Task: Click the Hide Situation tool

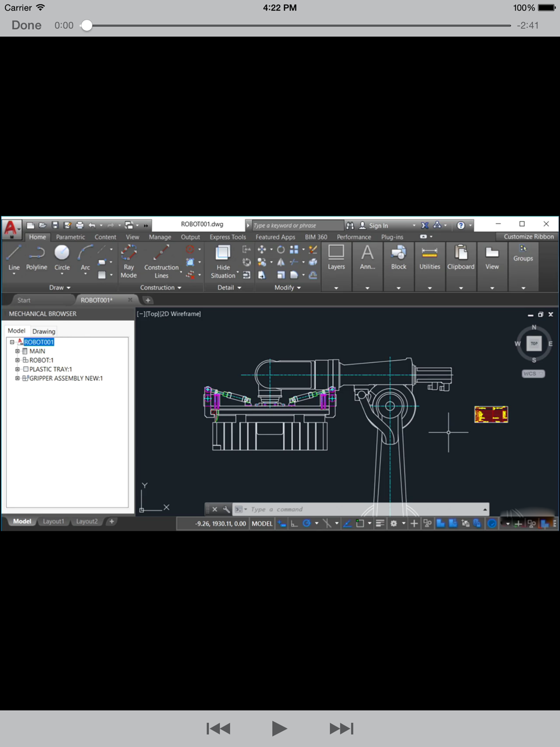Action: pos(223,261)
